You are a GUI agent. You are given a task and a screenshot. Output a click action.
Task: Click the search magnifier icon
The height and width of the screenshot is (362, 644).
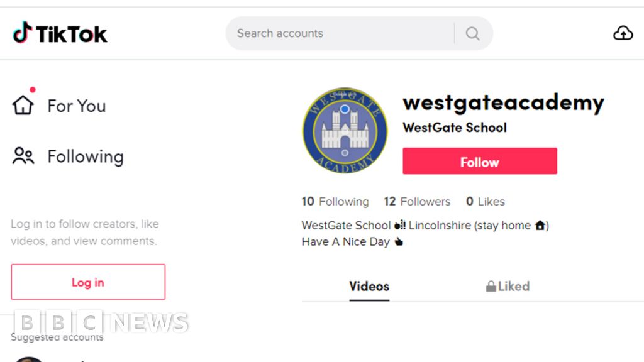point(473,33)
